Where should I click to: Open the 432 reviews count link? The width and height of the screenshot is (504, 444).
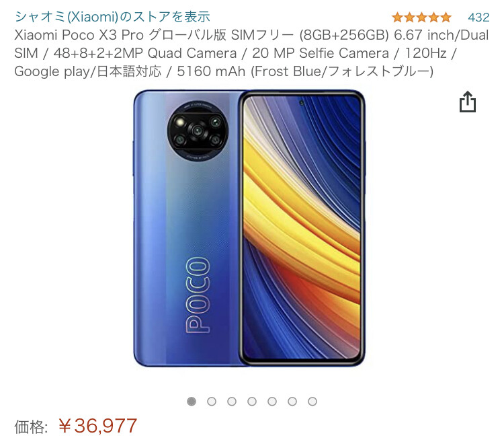(478, 17)
